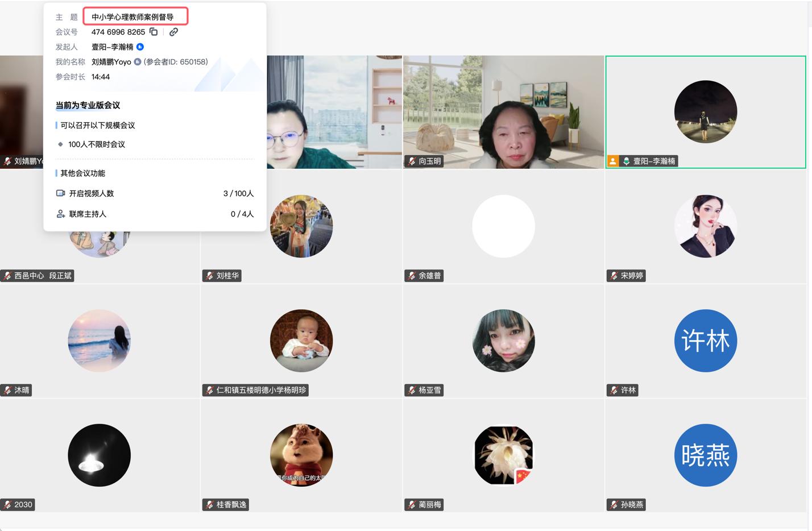Click gray badge beside 刘婧鹏Yoyo in popup
Screen dimensions: 812x531
[137, 61]
